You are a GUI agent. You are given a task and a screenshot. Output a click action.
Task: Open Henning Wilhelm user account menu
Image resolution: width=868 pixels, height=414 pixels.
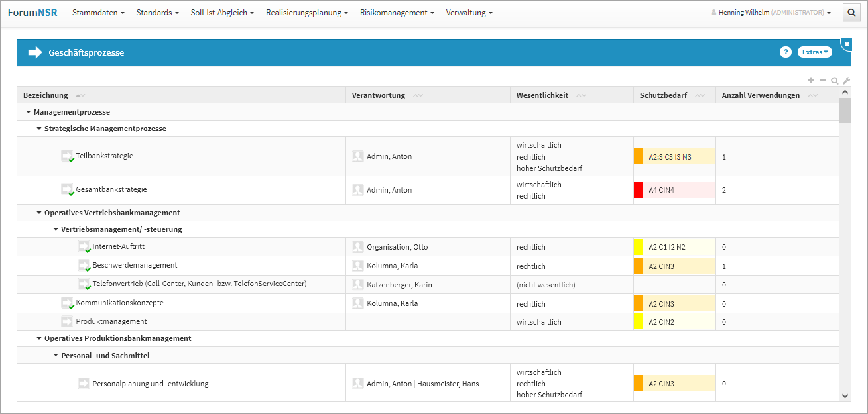(771, 13)
